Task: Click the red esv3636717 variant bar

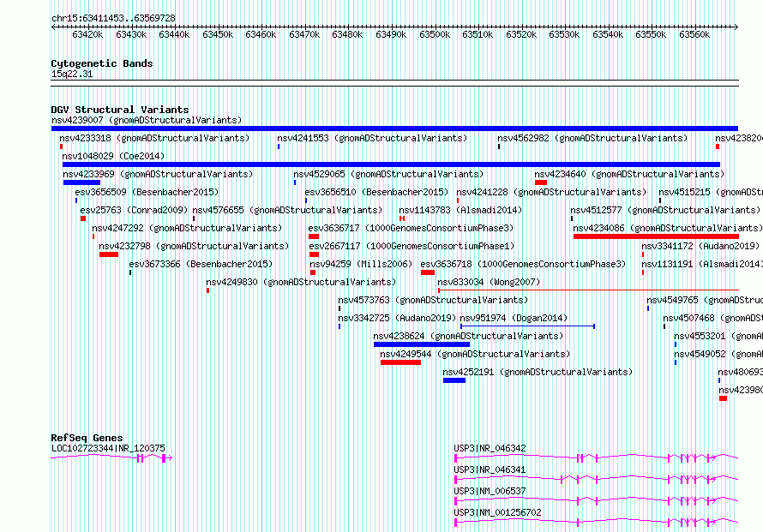Action: coord(314,236)
